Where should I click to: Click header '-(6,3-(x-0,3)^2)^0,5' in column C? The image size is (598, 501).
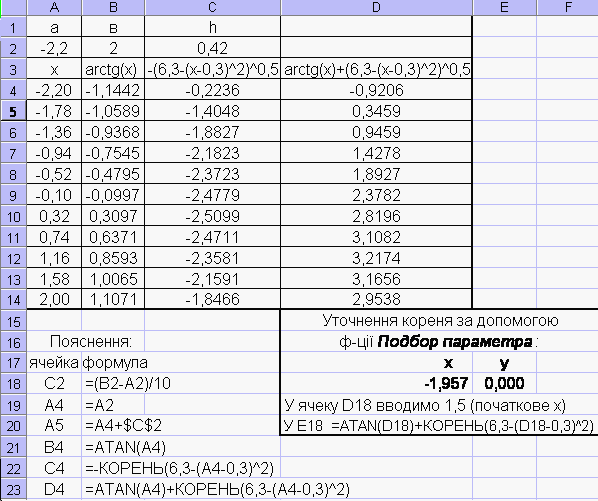pyautogui.click(x=212, y=69)
